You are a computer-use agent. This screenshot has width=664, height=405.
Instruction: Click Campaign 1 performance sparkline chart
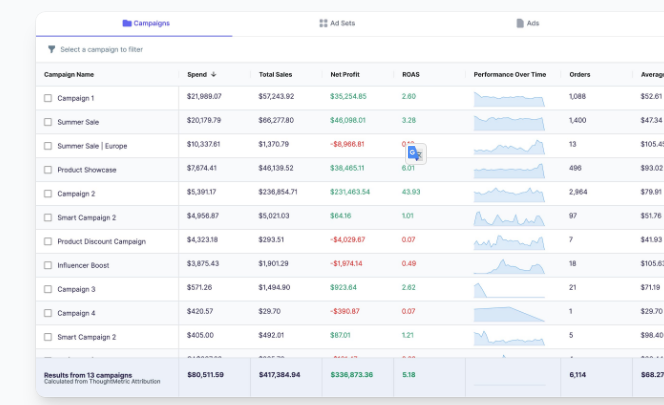pos(509,98)
